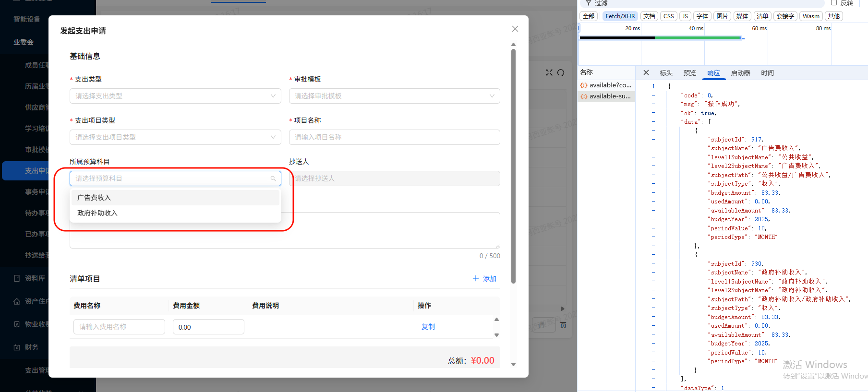Image resolution: width=868 pixels, height=392 pixels.
Task: Toggle the 反转 checkbox
Action: (834, 3)
